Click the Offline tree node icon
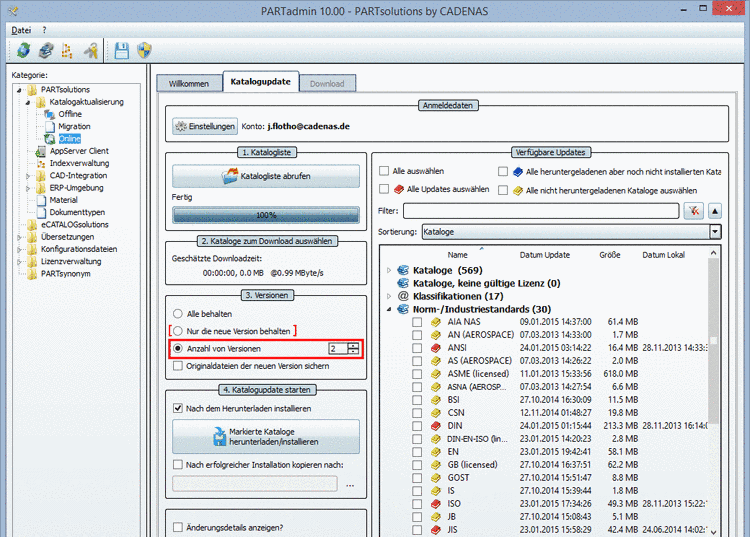 pos(50,114)
